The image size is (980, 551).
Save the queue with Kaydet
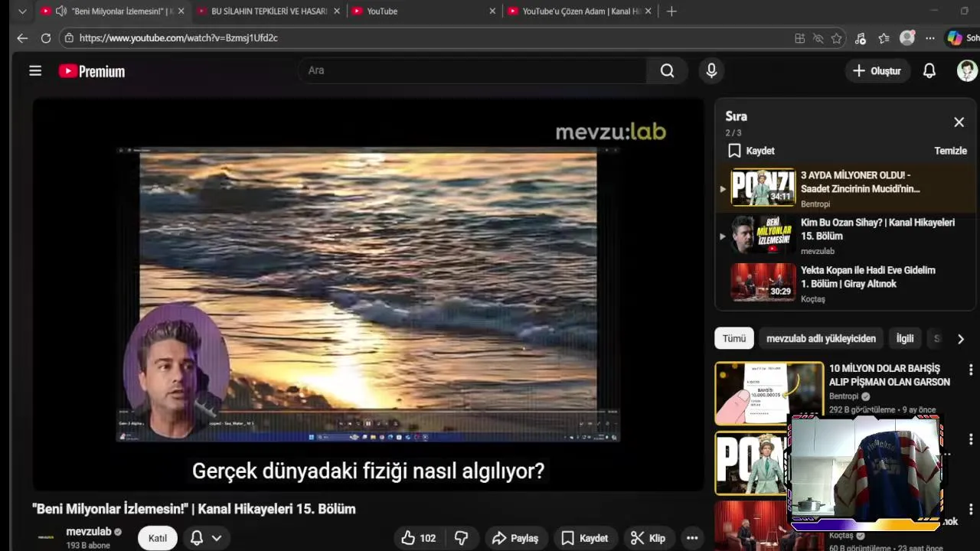[x=751, y=151]
